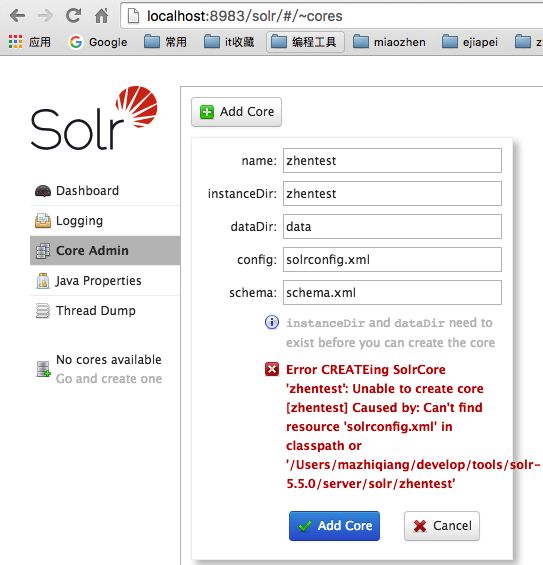Click the Logging inbox icon

click(43, 221)
